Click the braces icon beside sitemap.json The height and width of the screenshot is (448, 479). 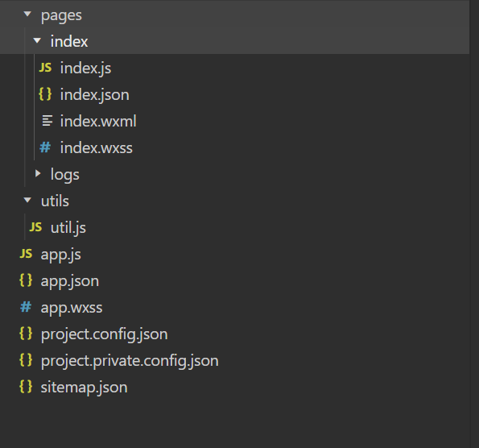click(26, 387)
